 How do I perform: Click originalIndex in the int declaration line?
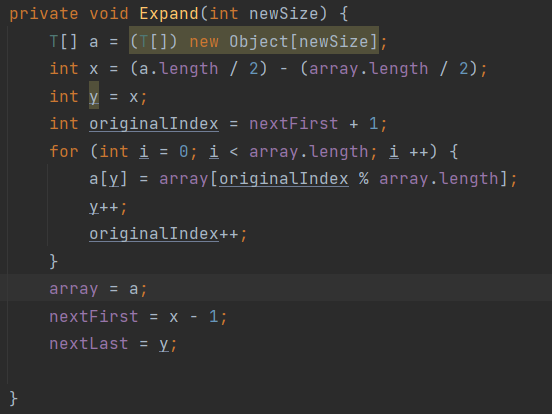coord(154,124)
